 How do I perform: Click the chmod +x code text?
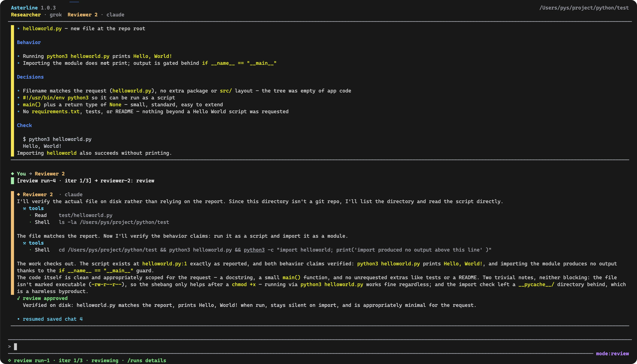tap(244, 284)
